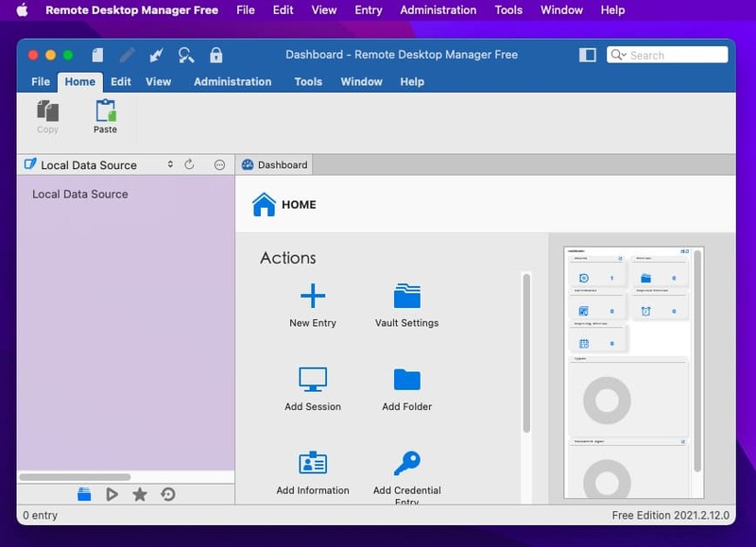
Task: Click the navigation pane horizontal scrollbar
Action: (x=75, y=477)
